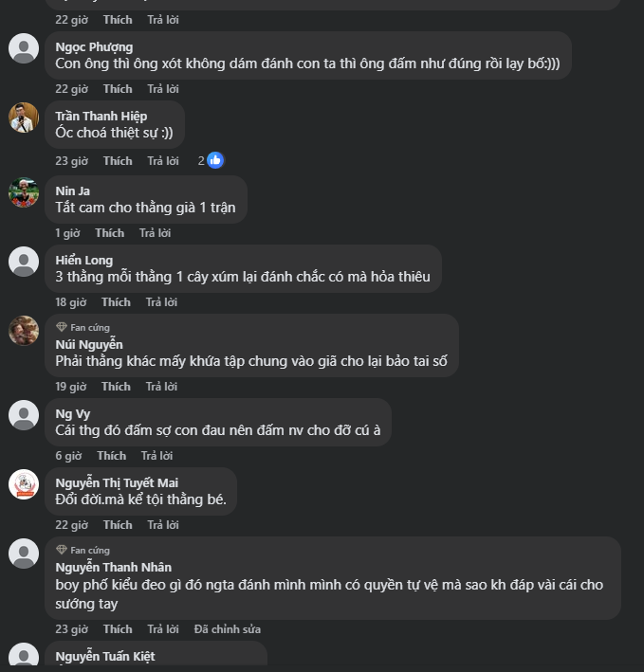Click Hiển Long's profile avatar
The width and height of the screenshot is (644, 672).
click(x=24, y=262)
